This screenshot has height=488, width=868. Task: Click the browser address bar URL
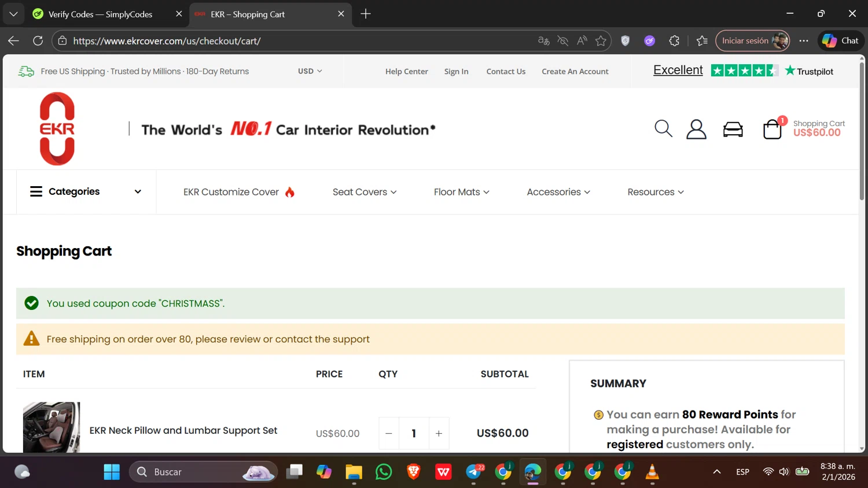tap(167, 41)
